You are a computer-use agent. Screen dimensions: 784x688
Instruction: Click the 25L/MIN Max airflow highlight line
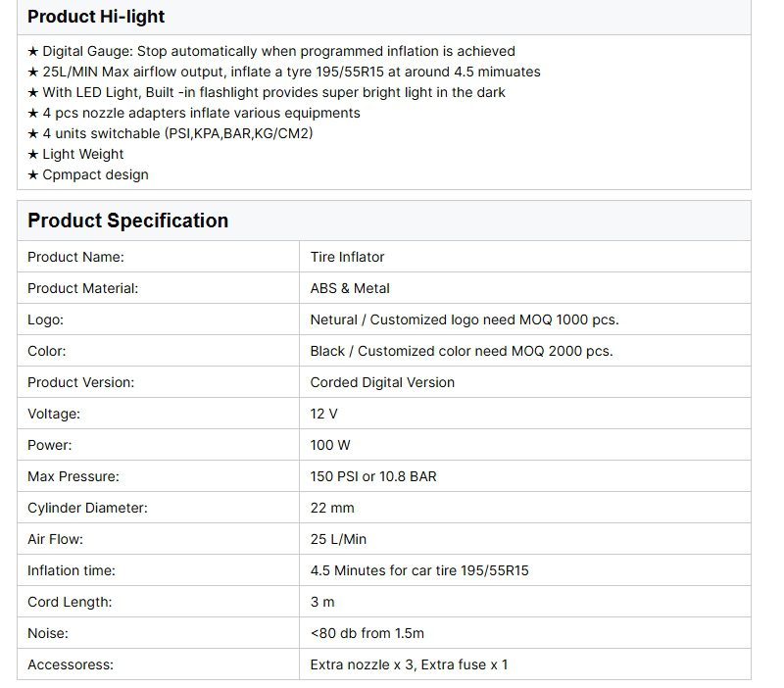[284, 72]
